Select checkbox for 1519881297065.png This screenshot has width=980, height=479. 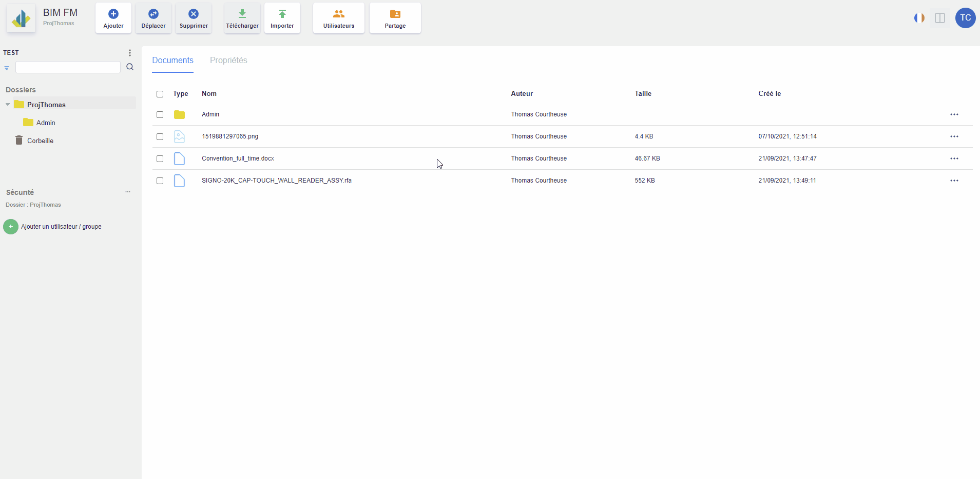coord(160,136)
